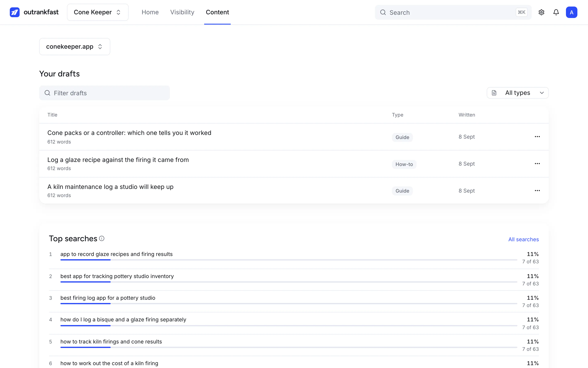Click the Guide tag on the Cone packs row

[402, 137]
